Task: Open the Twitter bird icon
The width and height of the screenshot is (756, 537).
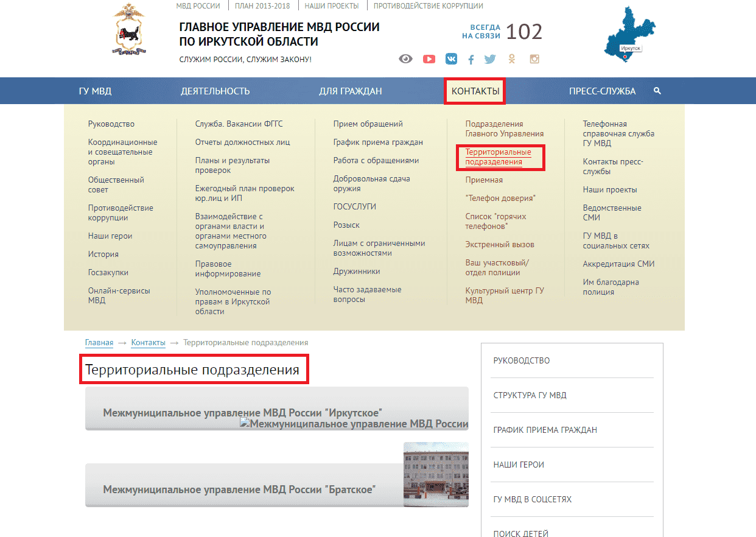Action: [x=490, y=59]
